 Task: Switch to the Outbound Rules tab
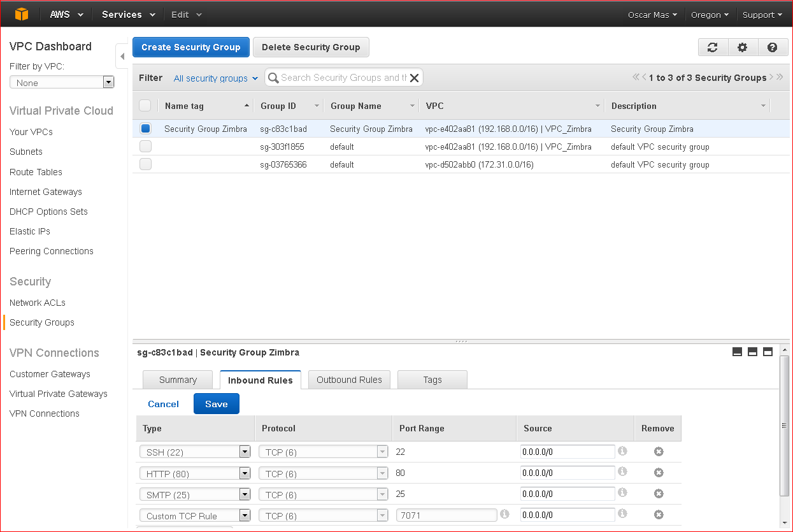349,380
